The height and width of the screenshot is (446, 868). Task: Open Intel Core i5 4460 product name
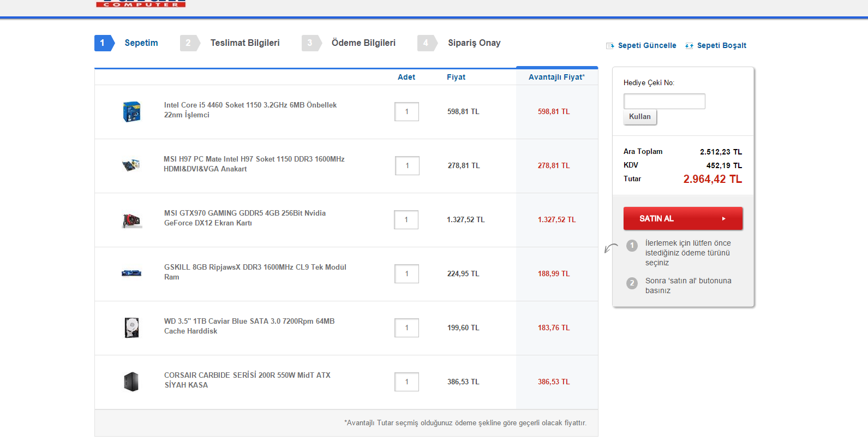tap(250, 110)
